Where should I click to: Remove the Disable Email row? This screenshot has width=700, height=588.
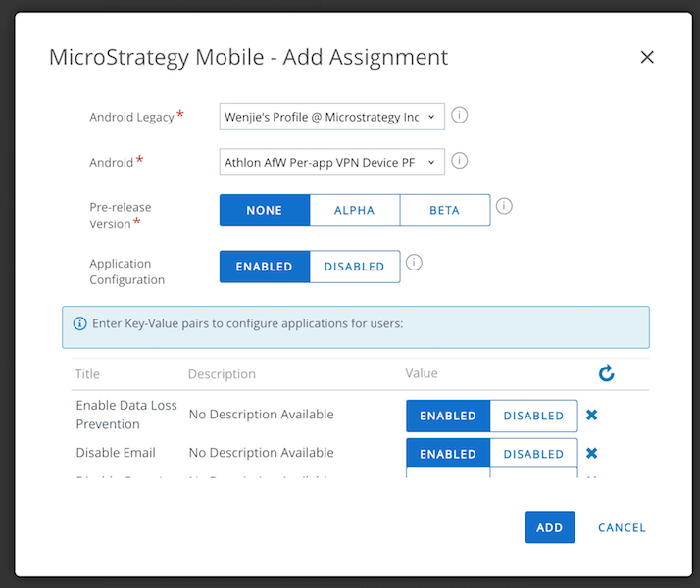point(592,454)
